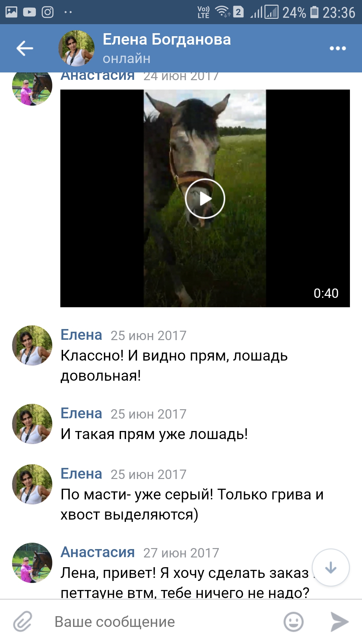Tap the send message arrow
This screenshot has height=644, width=362.
tap(340, 622)
